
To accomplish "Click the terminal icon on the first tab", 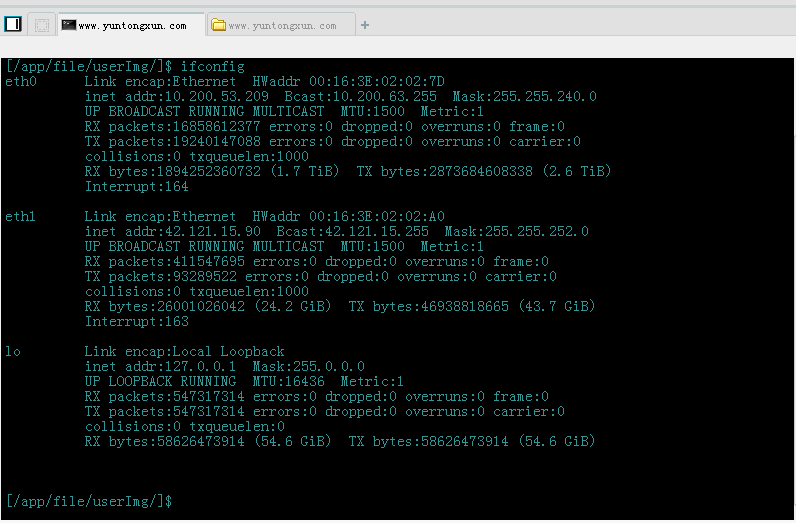I will tap(69, 25).
